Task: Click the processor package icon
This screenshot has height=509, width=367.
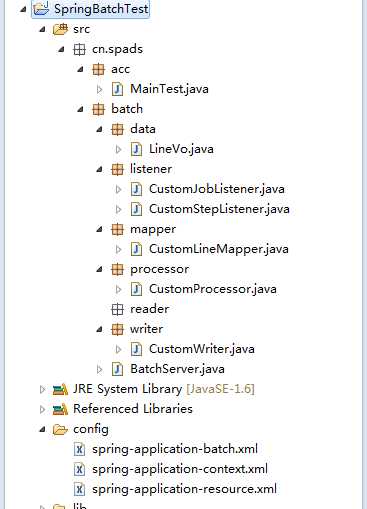Action: coord(117,269)
